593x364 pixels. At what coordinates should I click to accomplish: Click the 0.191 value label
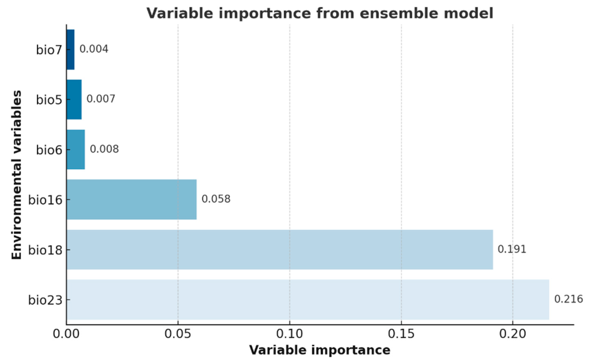pos(512,249)
